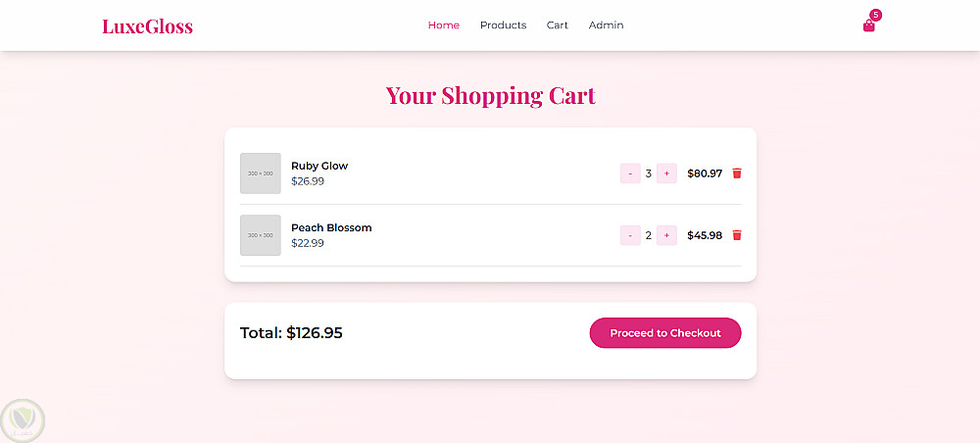Open the shopping bag cart icon
The image size is (980, 443).
[868, 26]
